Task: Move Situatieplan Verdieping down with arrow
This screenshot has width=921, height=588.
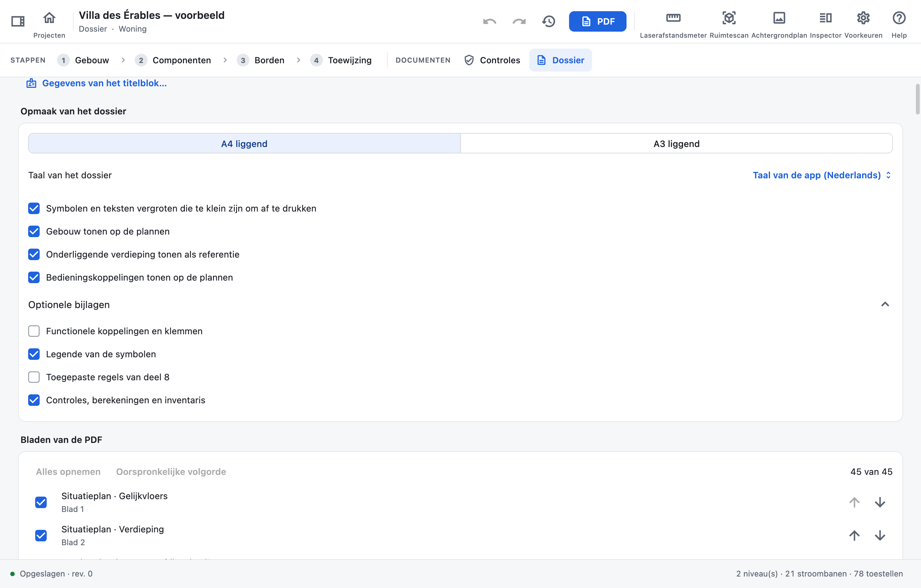Action: pyautogui.click(x=880, y=535)
